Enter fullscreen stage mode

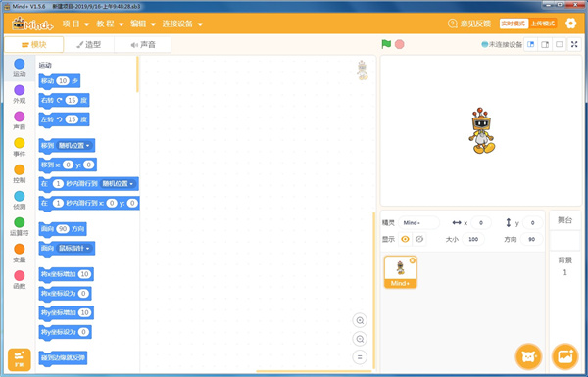[x=574, y=44]
